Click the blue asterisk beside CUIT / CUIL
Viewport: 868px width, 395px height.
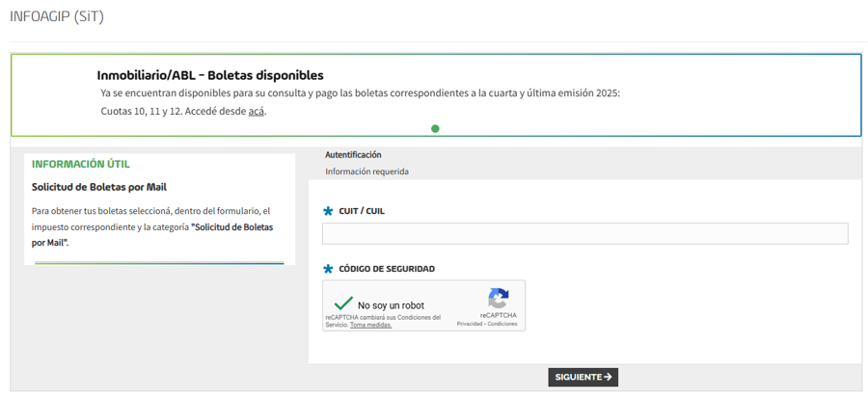[x=328, y=211]
